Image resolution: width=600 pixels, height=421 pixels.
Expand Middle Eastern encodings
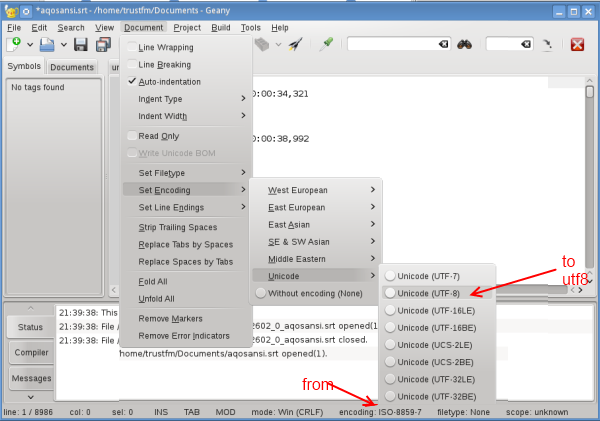tap(316, 259)
